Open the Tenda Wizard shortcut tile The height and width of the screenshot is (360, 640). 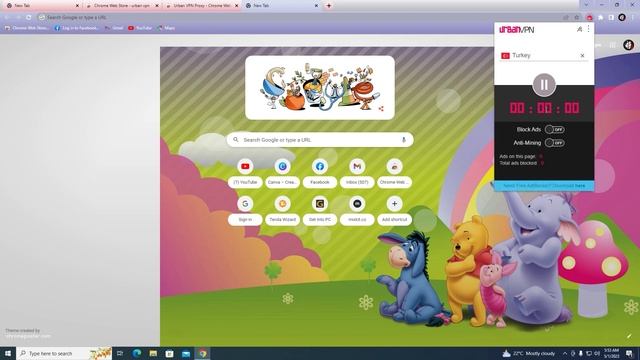(282, 211)
